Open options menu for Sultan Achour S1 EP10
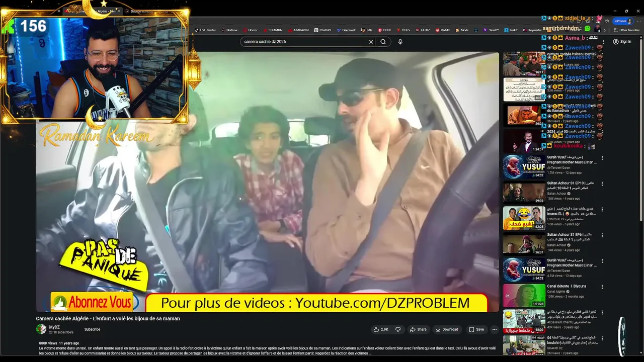Viewport: 644px width, 362px height. tap(602, 184)
